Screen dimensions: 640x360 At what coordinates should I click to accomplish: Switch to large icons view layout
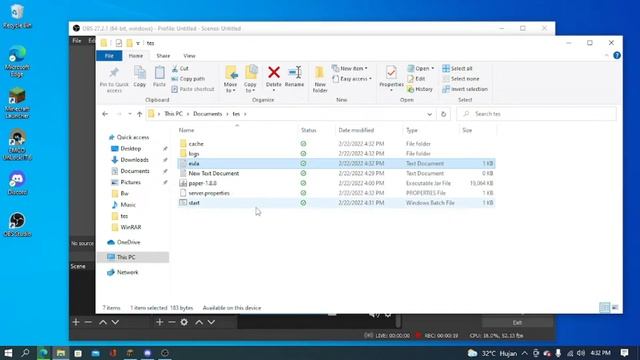[x=615, y=307]
